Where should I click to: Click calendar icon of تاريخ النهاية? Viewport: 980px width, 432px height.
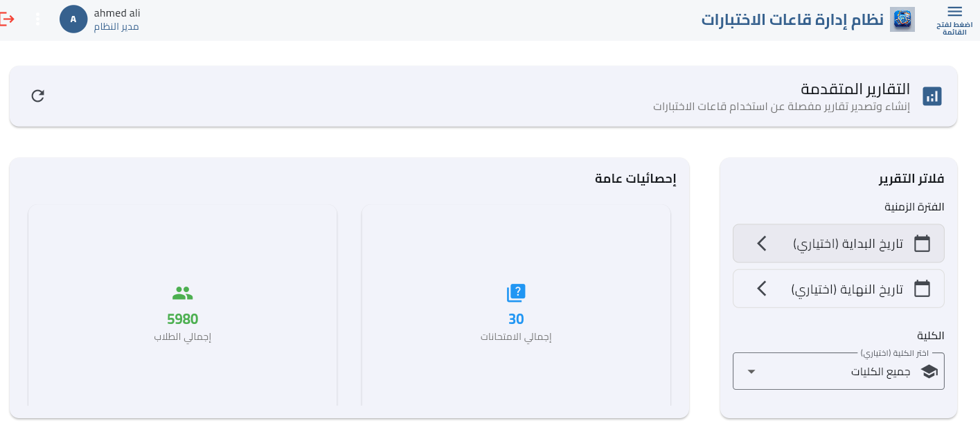pos(922,288)
